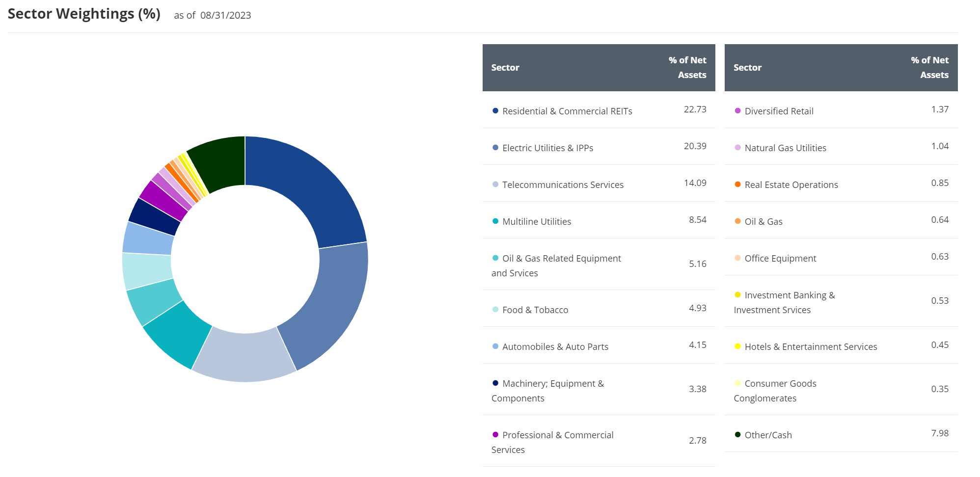This screenshot has height=477, width=980.
Task: Click the 7.98 value next to Other/Cash
Action: (x=940, y=433)
